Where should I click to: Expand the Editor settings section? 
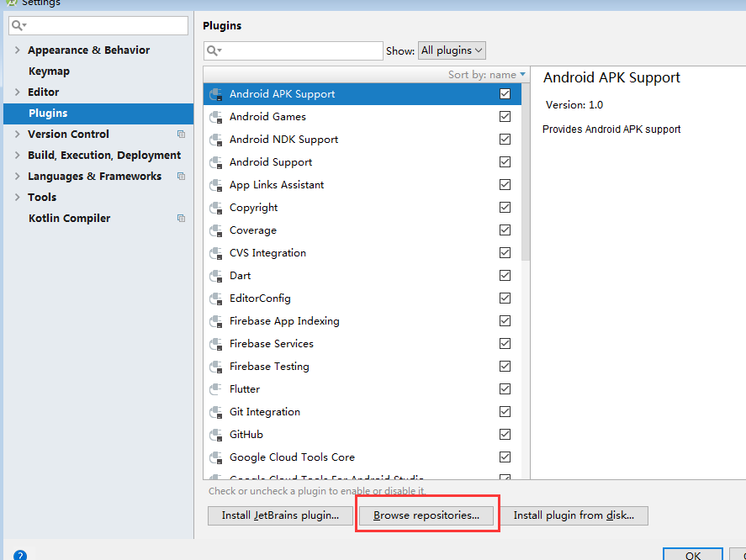click(x=18, y=92)
